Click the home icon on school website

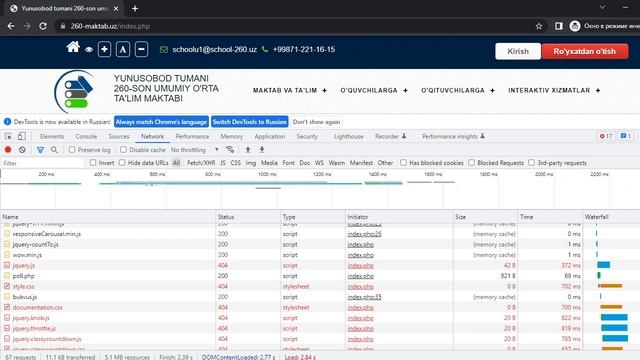pos(73,47)
